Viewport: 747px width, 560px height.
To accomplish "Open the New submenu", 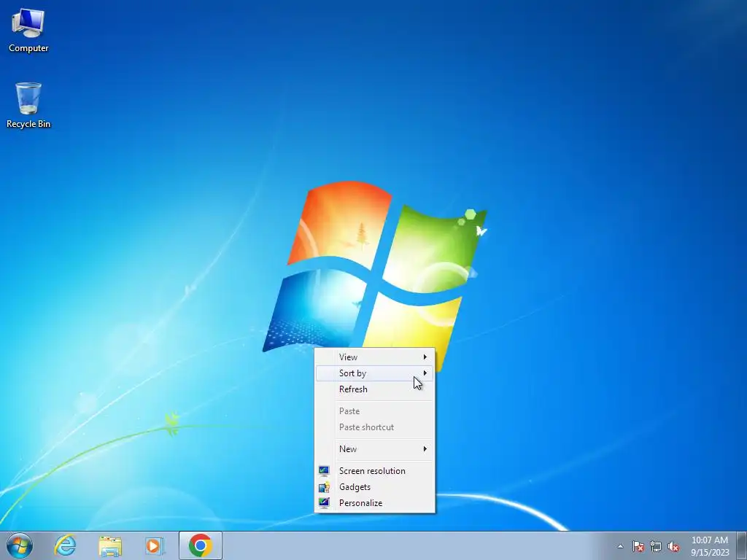I will pos(374,449).
